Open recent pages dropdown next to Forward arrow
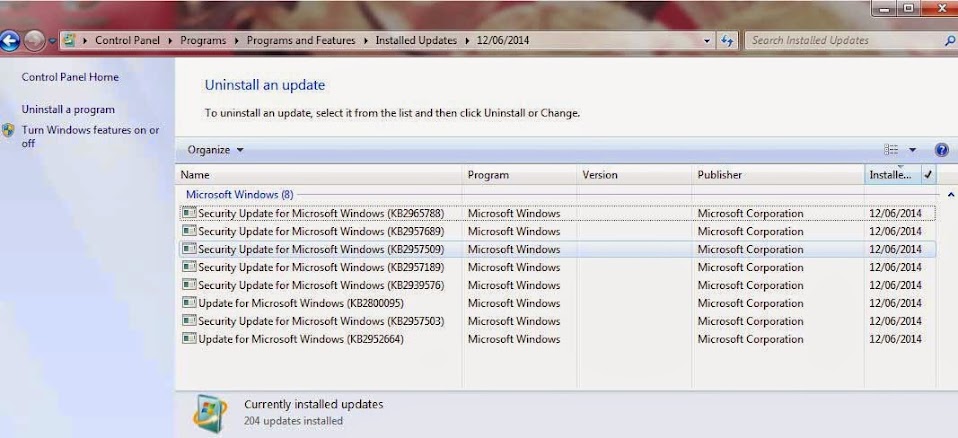Screen dimensions: 958x438 coord(52,41)
